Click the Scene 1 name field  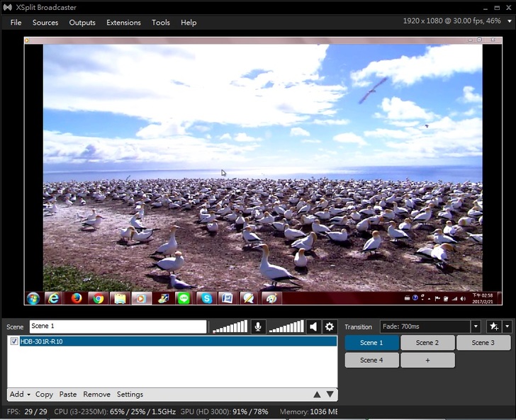tap(118, 327)
